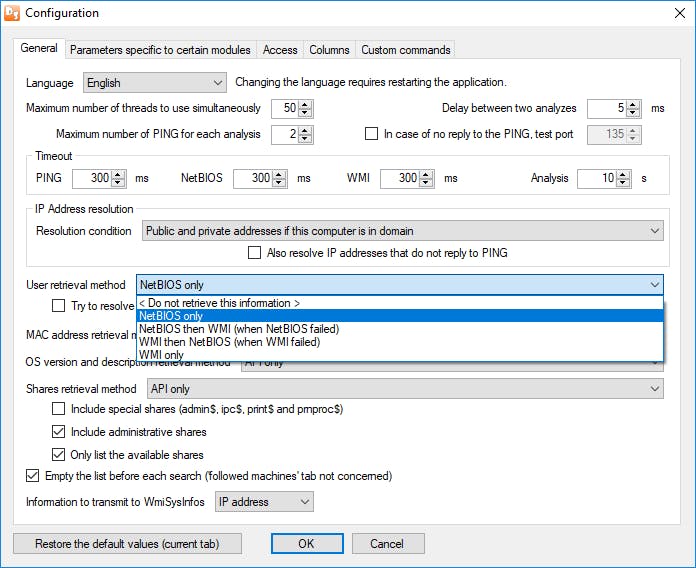Increase maximum threads with up arrow
Screen dimensions: 696x568
point(305,104)
